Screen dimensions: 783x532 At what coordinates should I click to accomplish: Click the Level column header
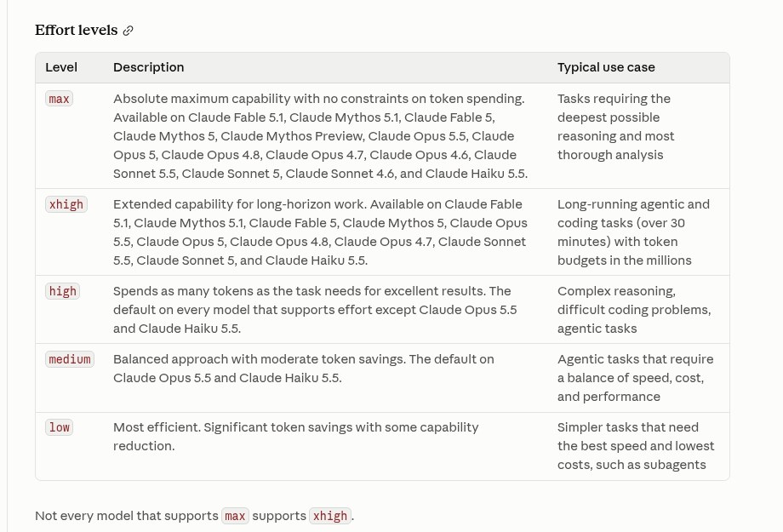pyautogui.click(x=61, y=67)
